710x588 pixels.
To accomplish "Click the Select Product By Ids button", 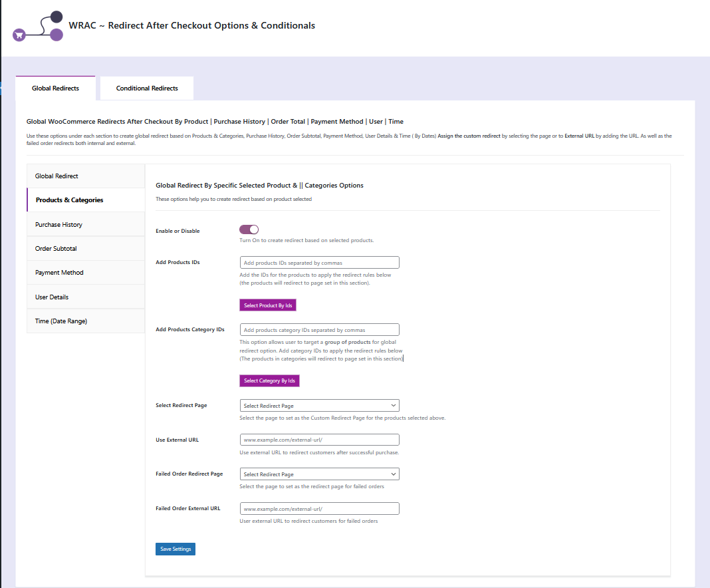I will pos(268,305).
